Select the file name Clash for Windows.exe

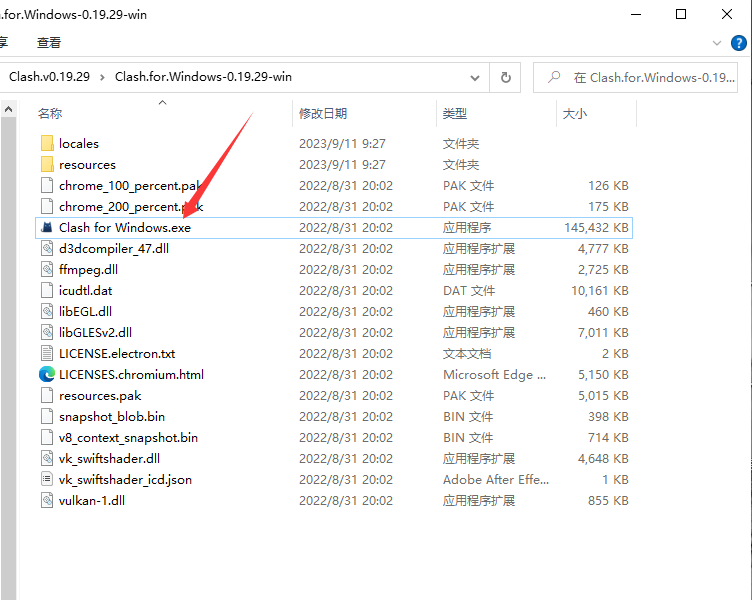pyautogui.click(x=125, y=227)
